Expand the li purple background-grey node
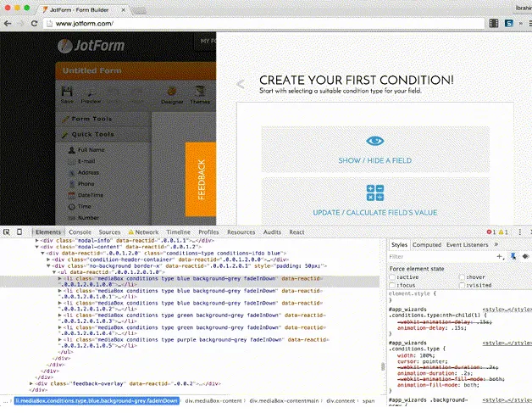Viewport: 532px width, 413px height. click(59, 339)
